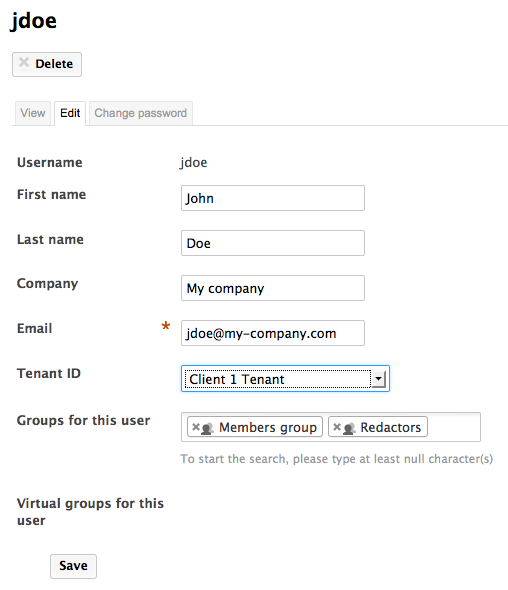The image size is (508, 590).
Task: Click empty area of groups search box
Action: [453, 427]
